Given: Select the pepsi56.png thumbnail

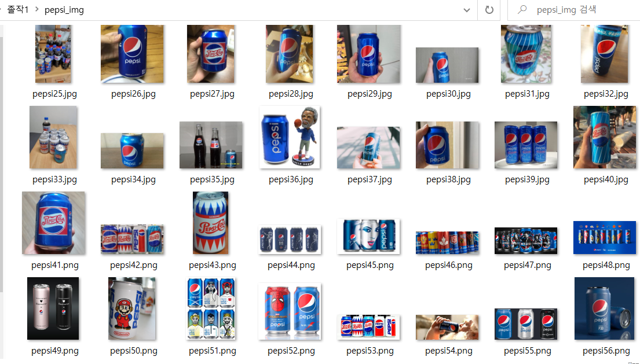Looking at the screenshot, I should pos(605,308).
